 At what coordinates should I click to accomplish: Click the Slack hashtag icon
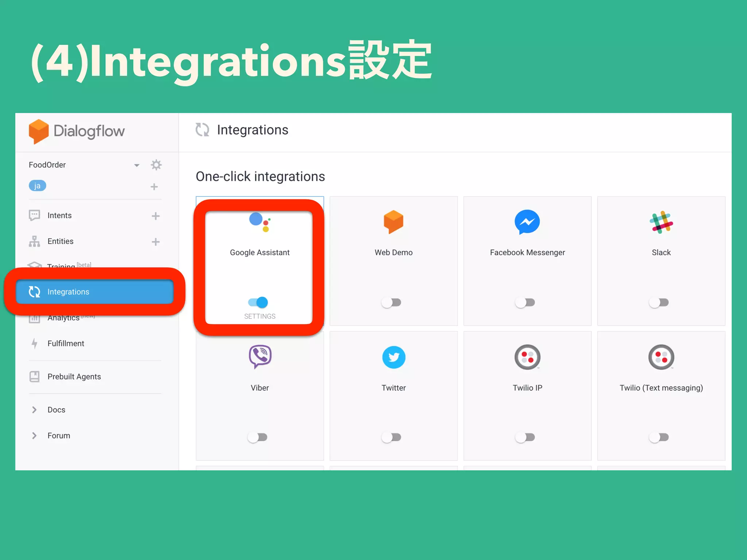pos(661,222)
